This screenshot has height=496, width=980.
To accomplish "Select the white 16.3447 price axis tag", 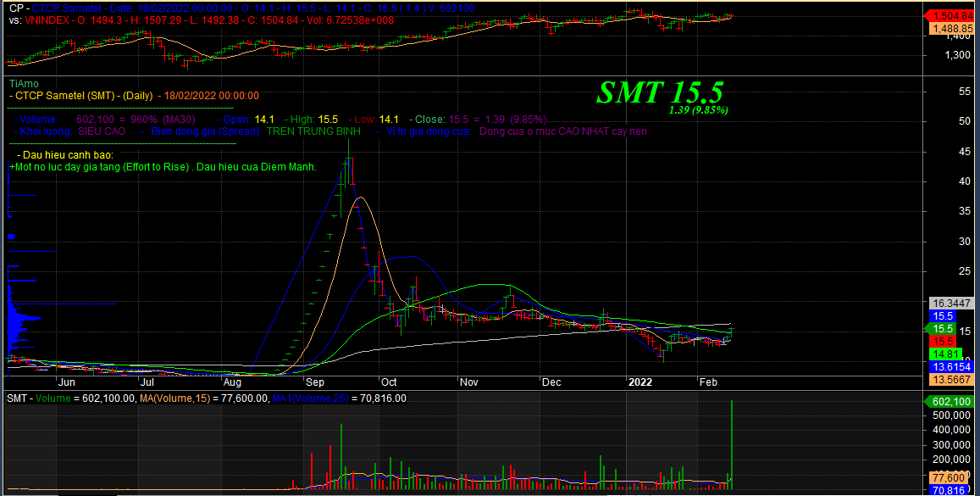I will (952, 303).
